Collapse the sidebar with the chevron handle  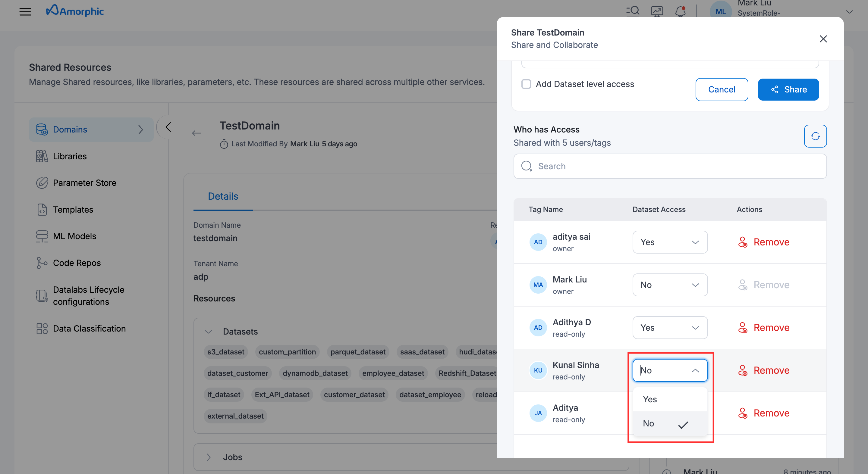168,127
